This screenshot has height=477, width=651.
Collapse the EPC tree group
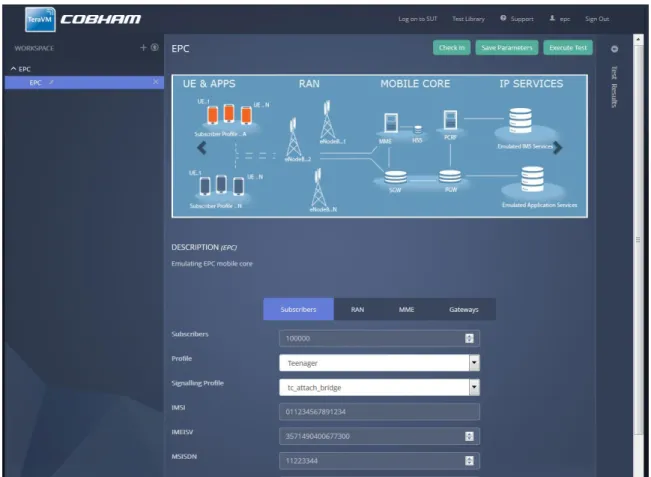point(14,69)
